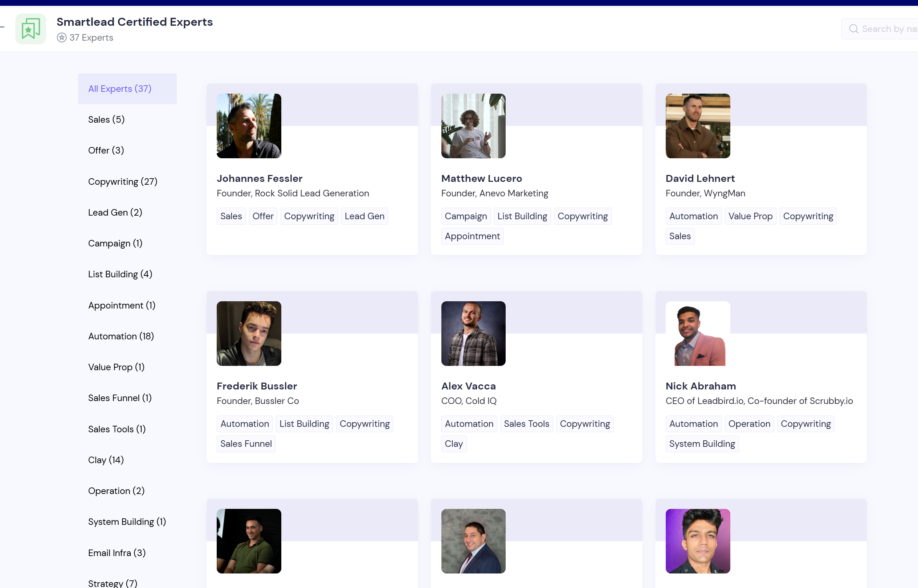Click the magnifier icon in search box
Image resolution: width=918 pixels, height=588 pixels.
pyautogui.click(x=853, y=29)
